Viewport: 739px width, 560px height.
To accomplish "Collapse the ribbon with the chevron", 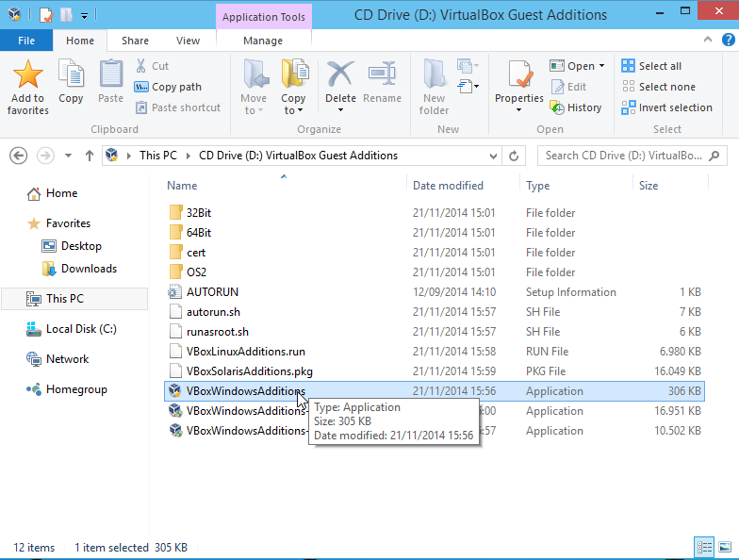I will click(707, 40).
